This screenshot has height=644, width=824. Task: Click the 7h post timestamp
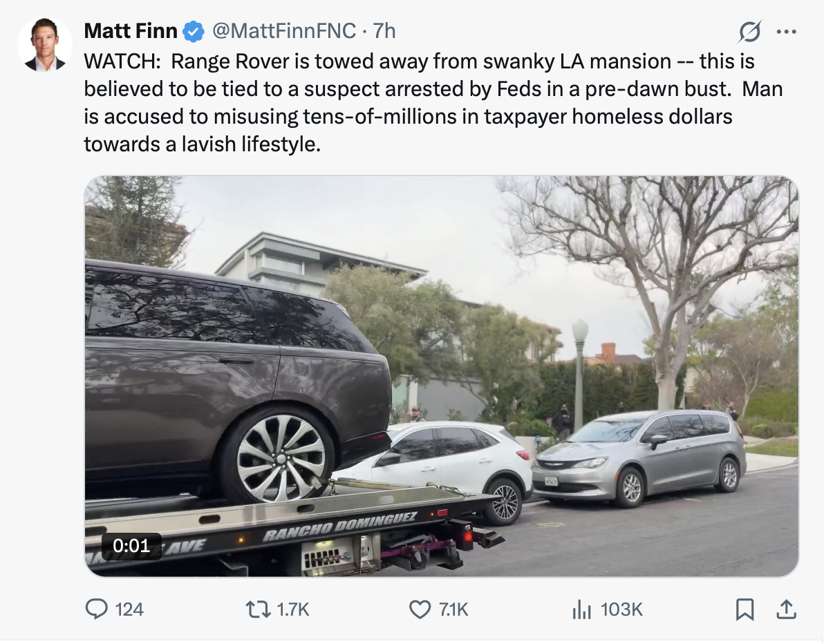[384, 30]
